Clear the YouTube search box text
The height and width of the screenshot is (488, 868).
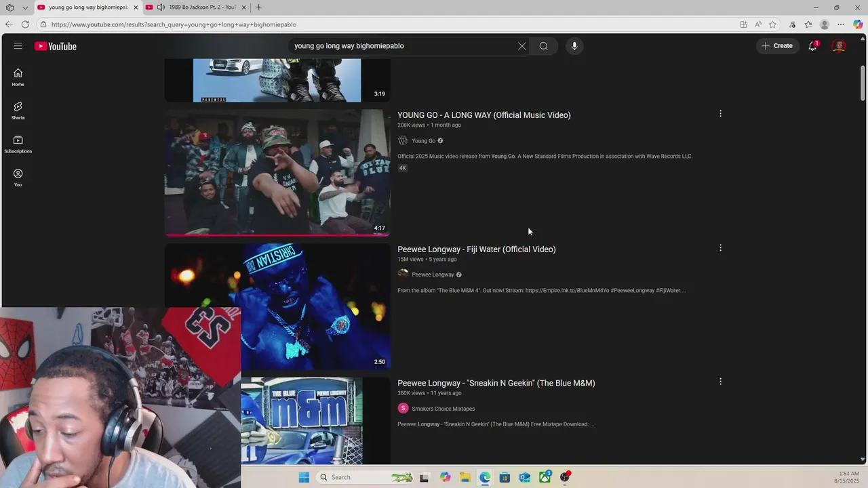point(521,46)
